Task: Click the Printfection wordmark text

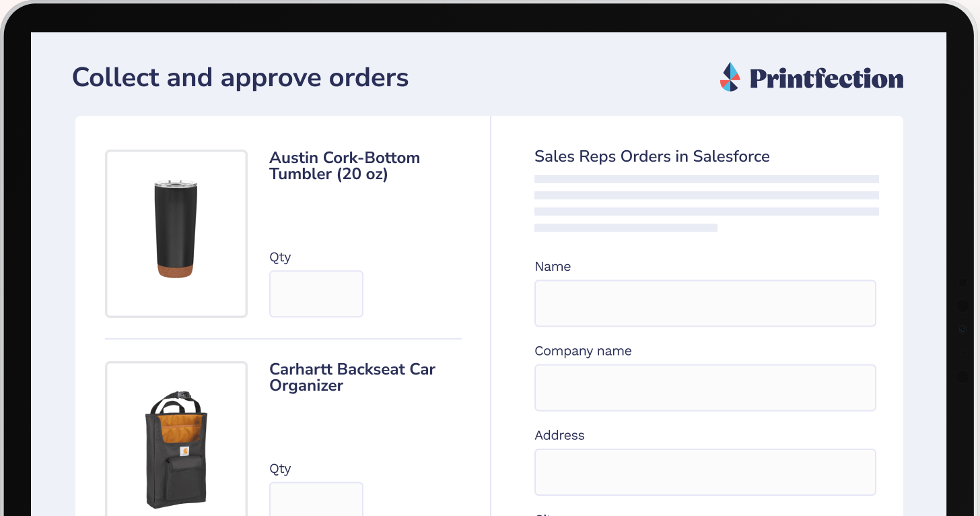Action: click(x=827, y=79)
